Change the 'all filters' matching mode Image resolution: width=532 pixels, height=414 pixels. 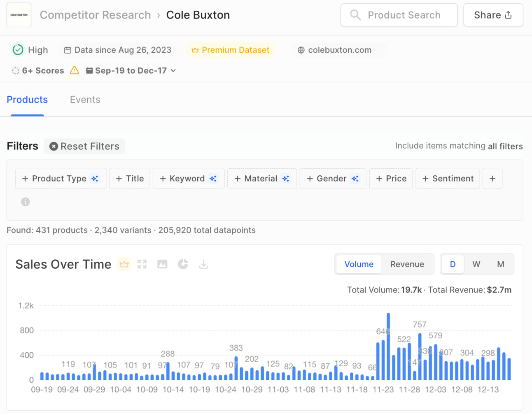click(505, 146)
